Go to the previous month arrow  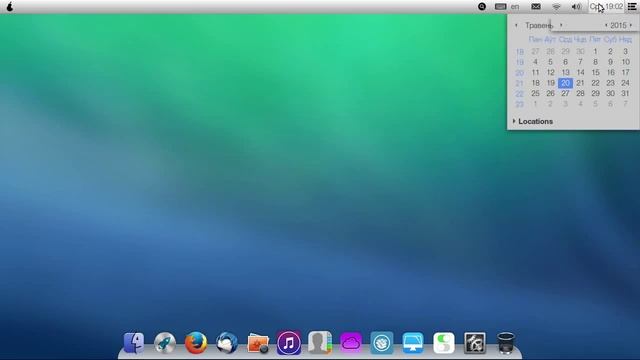tap(516, 25)
